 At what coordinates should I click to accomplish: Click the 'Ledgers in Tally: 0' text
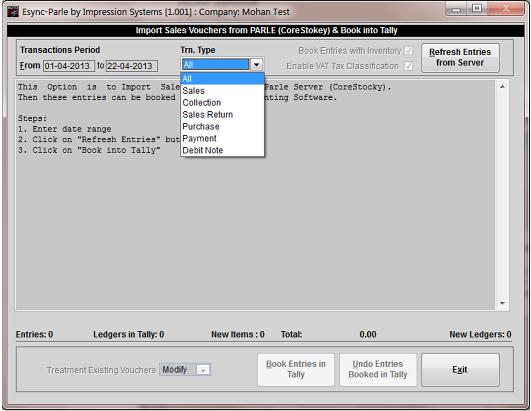click(129, 334)
